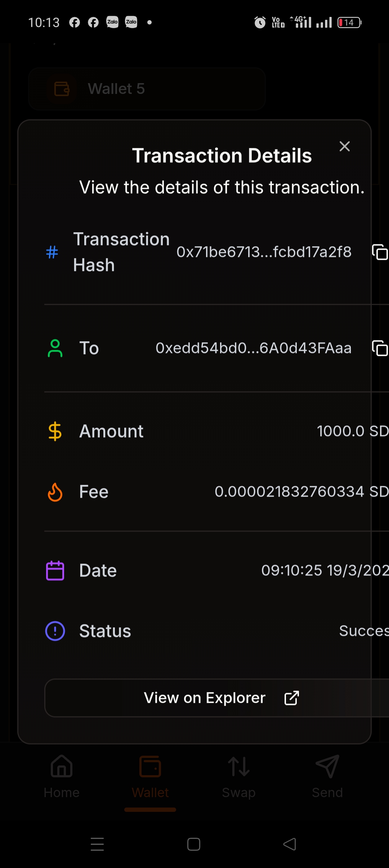Select the Wallet 5 selector
This screenshot has width=389, height=868.
(x=147, y=89)
